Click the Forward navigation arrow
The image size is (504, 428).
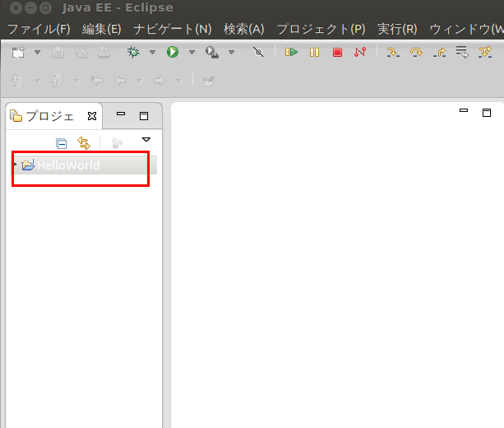(x=160, y=81)
